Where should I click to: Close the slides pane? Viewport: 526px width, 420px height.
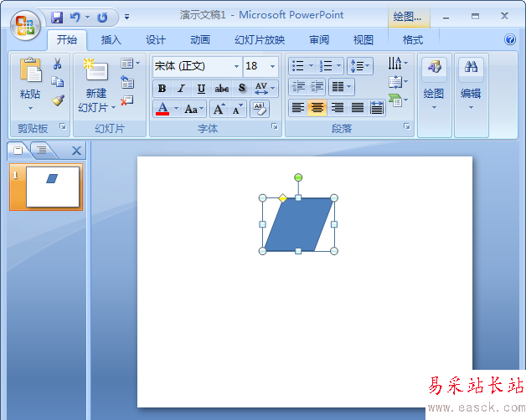click(76, 151)
